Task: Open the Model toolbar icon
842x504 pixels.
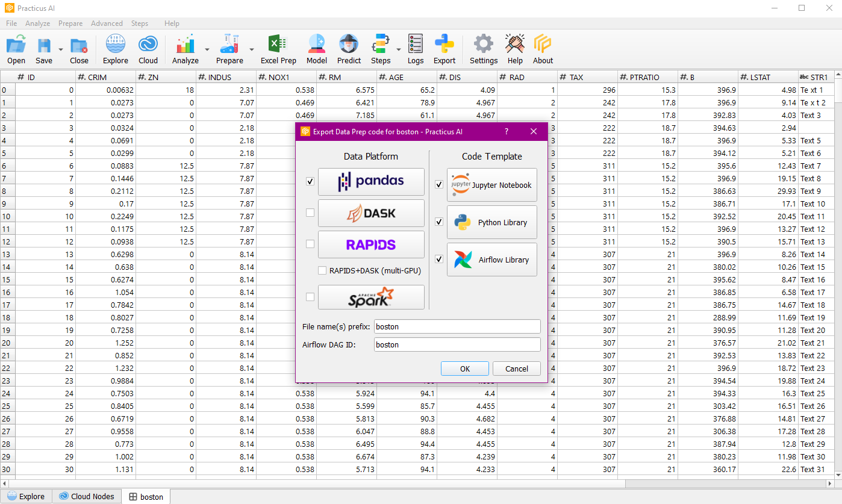Action: point(317,49)
